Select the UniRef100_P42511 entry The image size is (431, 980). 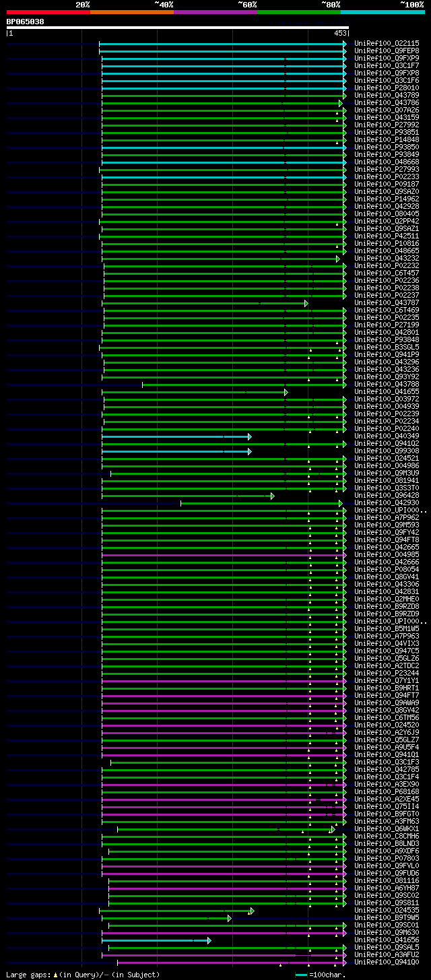387,236
